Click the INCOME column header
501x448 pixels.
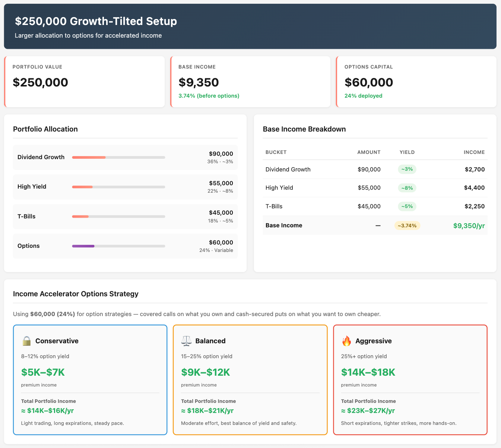point(474,152)
